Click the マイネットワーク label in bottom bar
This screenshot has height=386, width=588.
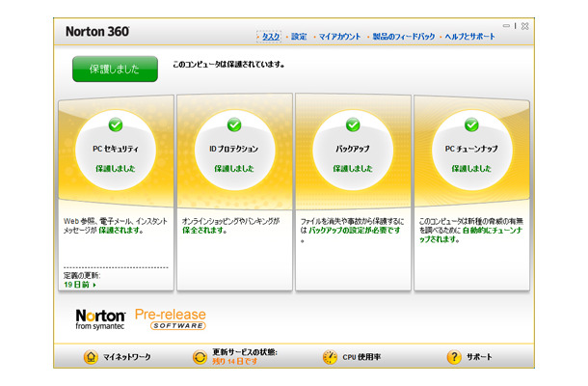(126, 357)
